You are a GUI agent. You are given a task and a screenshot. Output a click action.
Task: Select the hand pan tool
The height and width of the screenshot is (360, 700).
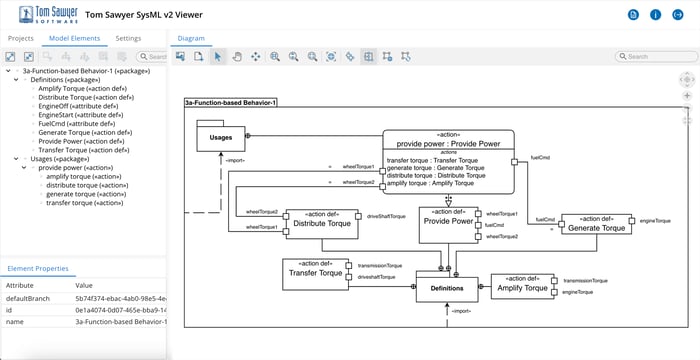pos(237,56)
